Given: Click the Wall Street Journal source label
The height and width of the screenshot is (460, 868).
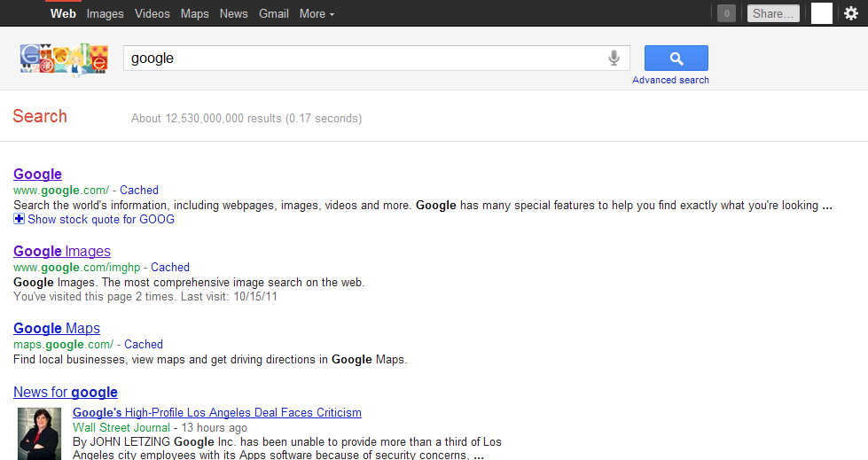Looking at the screenshot, I should point(121,427).
